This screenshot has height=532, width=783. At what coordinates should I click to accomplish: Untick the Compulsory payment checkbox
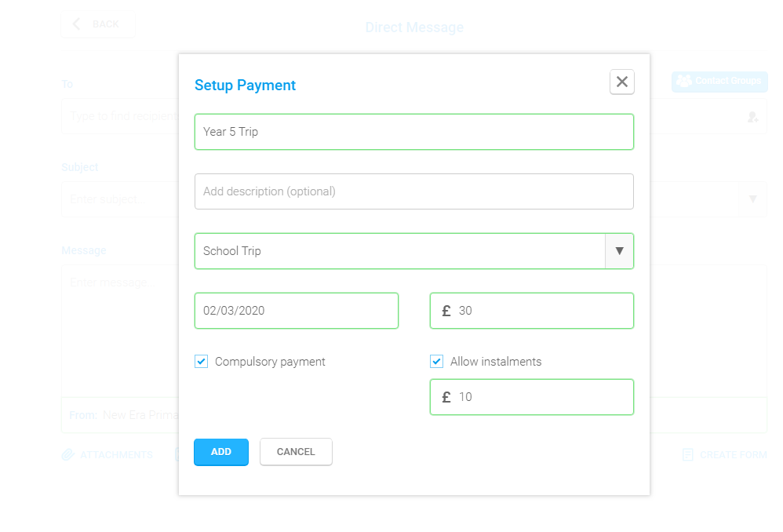202,361
